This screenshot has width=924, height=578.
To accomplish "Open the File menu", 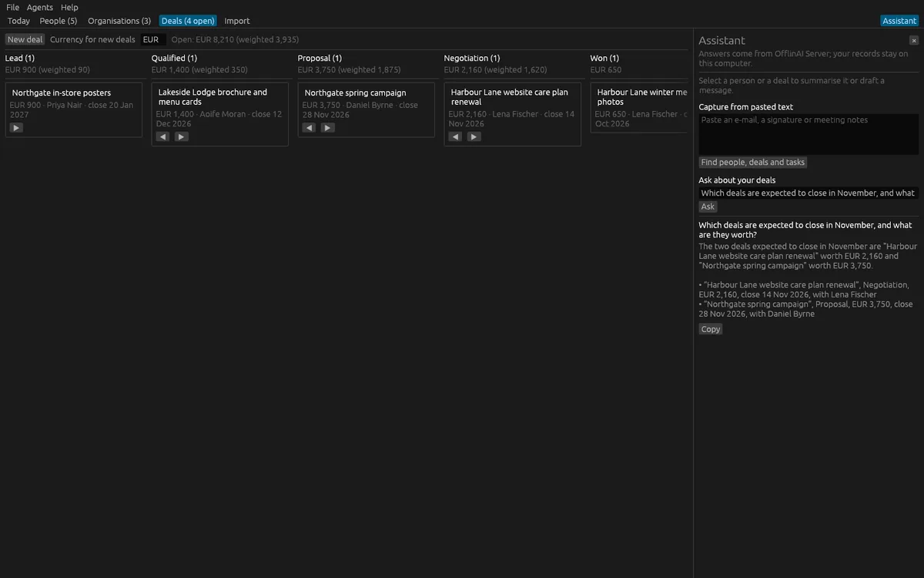I will coord(13,7).
